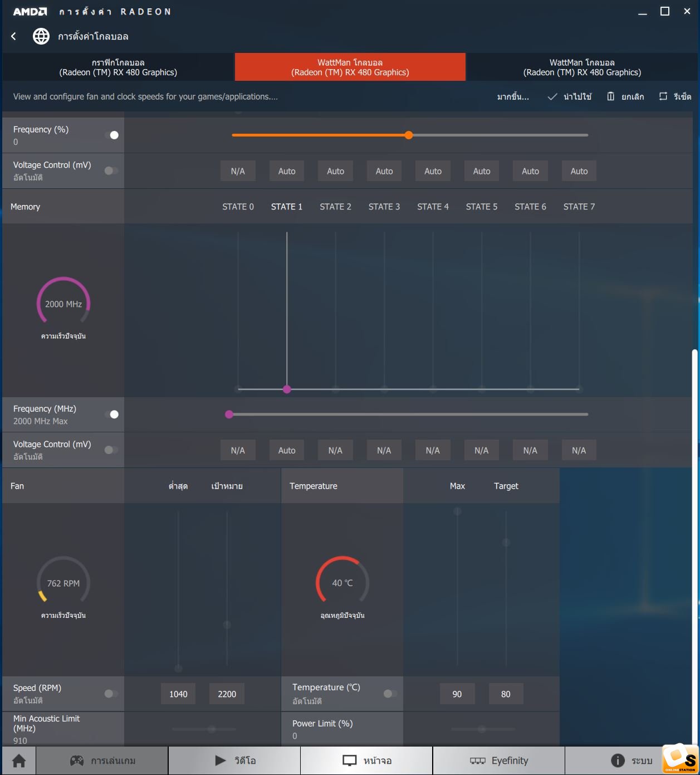This screenshot has height=775, width=700.
Task: Click the "2000 MHz Max" frequency value
Action: point(41,421)
